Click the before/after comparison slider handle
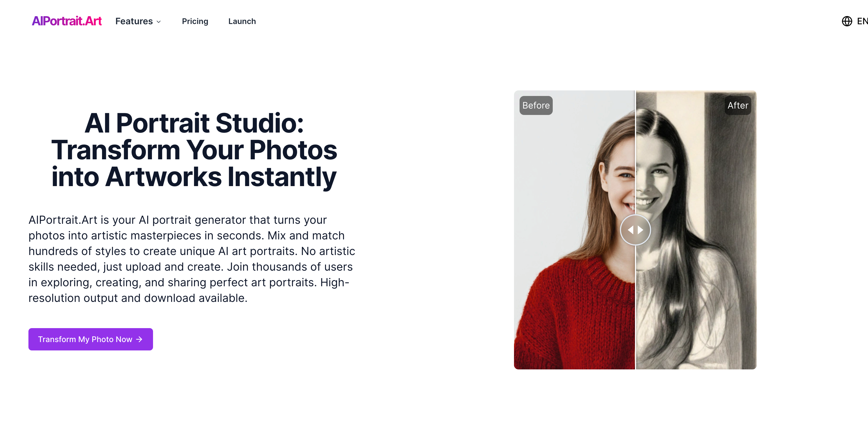The width and height of the screenshot is (868, 428). tap(635, 230)
